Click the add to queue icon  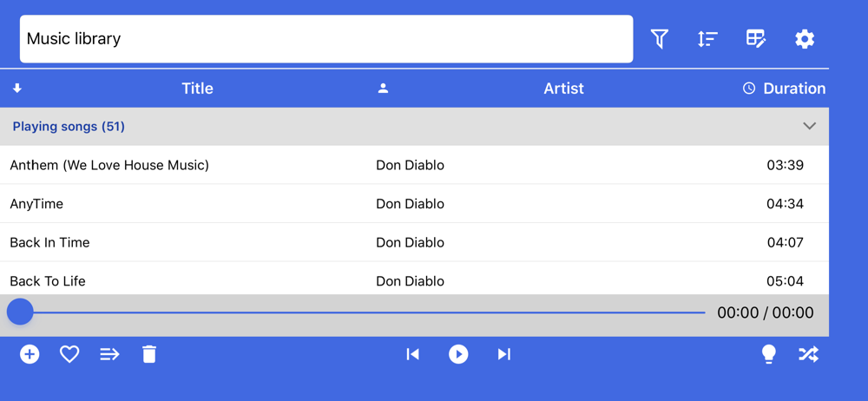[x=109, y=354]
